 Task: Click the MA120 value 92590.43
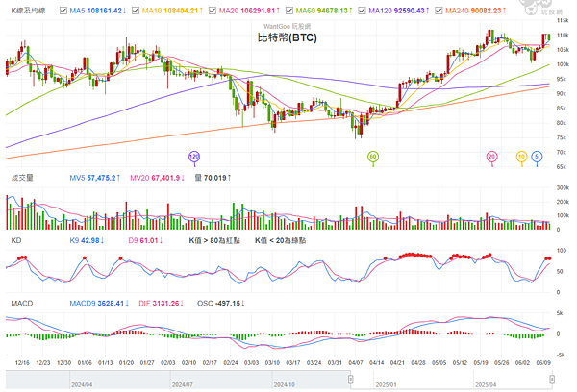[x=410, y=11]
